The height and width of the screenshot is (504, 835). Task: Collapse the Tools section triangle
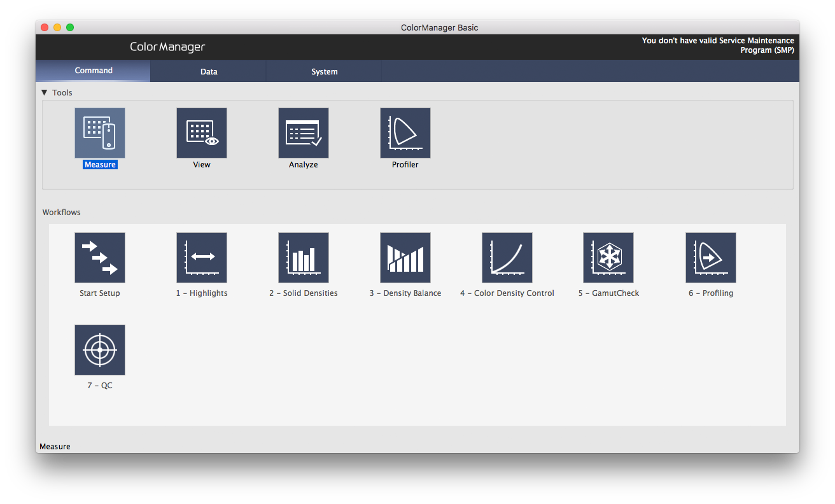point(45,93)
